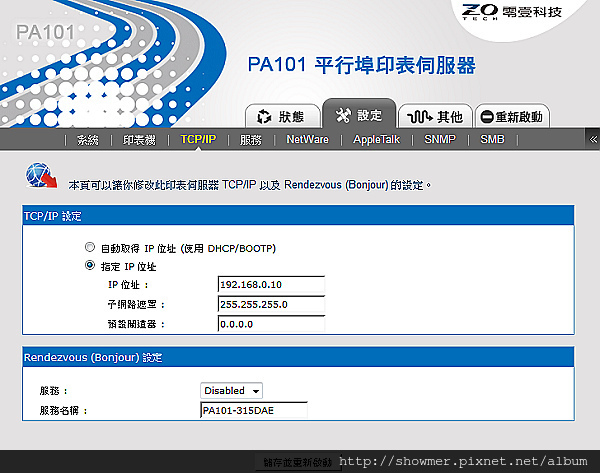Go to the NetWare settings page
600x473 pixels.
[x=307, y=139]
